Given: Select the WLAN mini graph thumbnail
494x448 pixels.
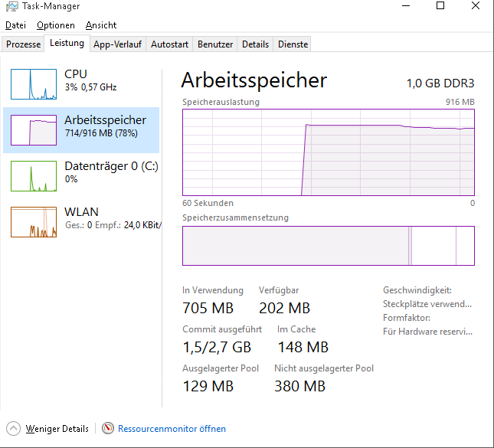Looking at the screenshot, I should [34, 221].
